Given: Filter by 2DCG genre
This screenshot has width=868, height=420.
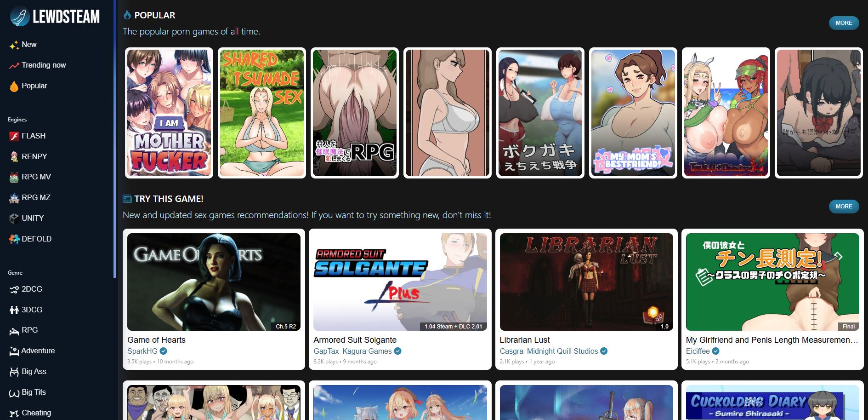Looking at the screenshot, I should pyautogui.click(x=31, y=289).
